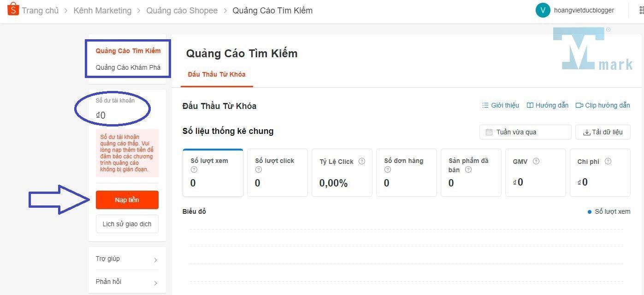Screen dimensions: 644x295
Task: Open Lịch sử giao dịch
Action: 127,224
